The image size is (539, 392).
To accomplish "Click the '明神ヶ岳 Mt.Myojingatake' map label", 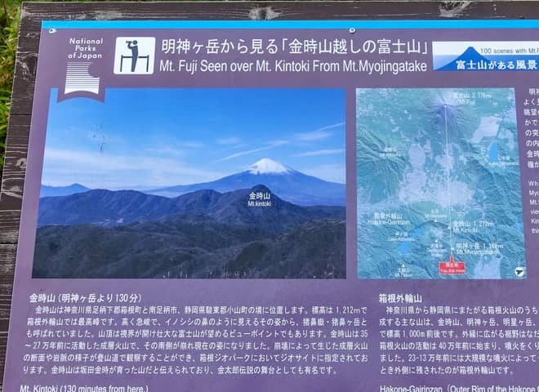I will 479,249.
